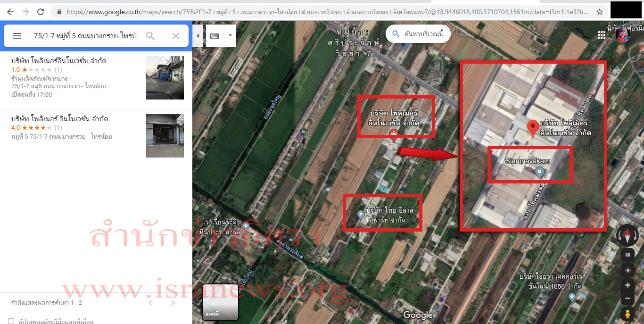644x324 pixels.
Task: Open the Google apps grid icon
Action: point(602,35)
